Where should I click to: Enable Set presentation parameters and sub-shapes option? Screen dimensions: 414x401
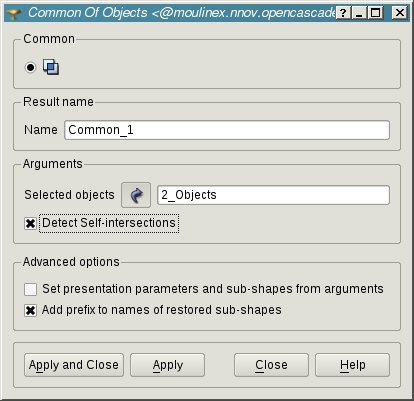pyautogui.click(x=30, y=289)
